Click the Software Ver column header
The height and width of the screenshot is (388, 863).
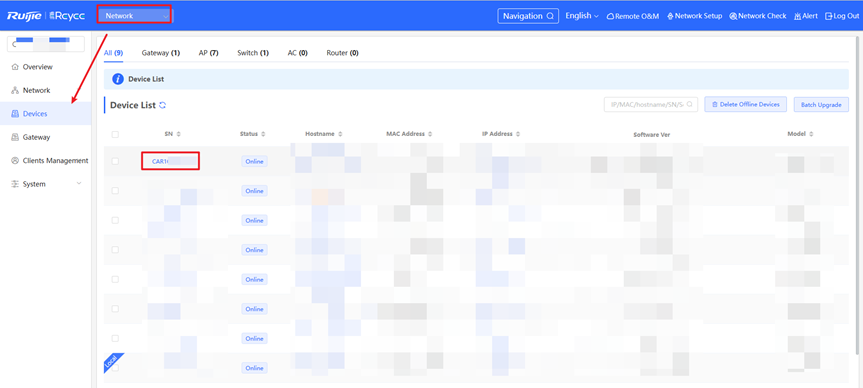[651, 135]
